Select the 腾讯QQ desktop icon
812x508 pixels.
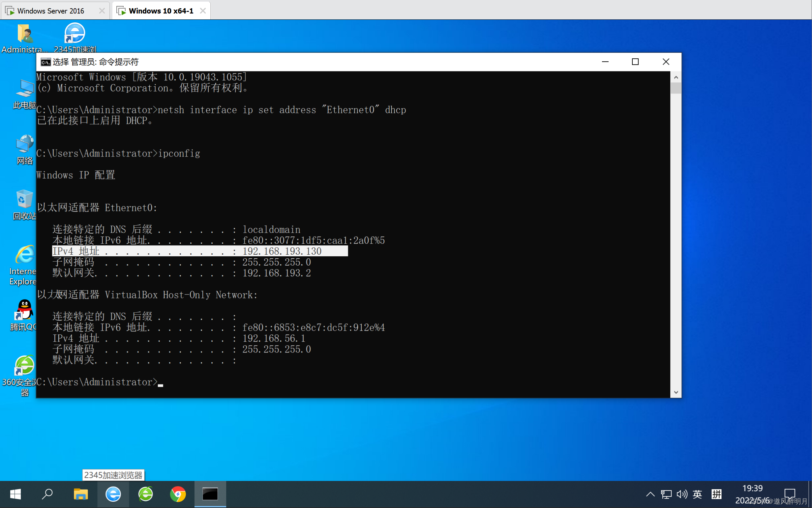point(23,315)
